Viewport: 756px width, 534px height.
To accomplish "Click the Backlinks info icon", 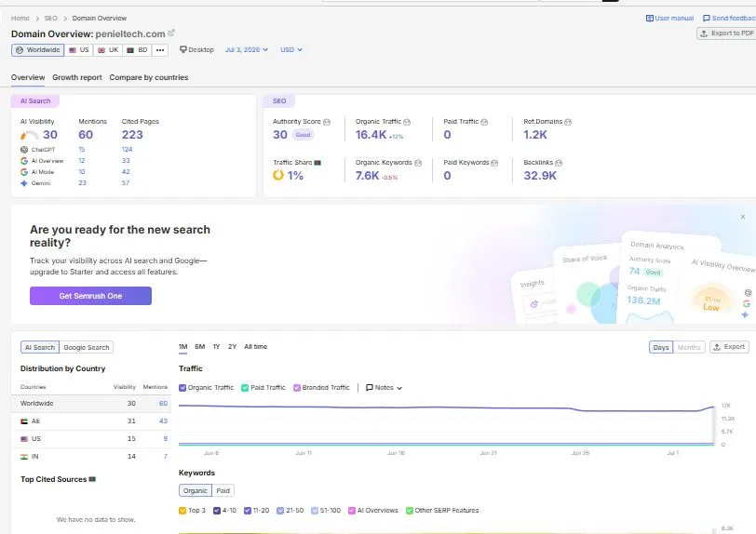I will [559, 163].
